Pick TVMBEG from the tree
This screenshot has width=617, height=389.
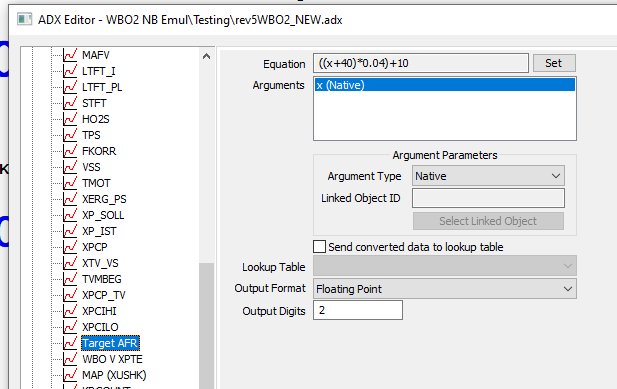click(102, 279)
